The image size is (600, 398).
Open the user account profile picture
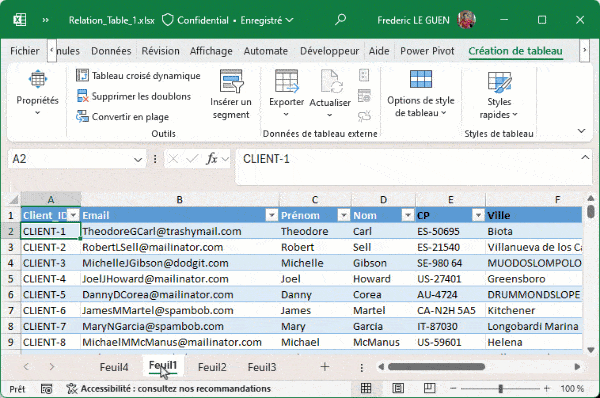point(466,20)
